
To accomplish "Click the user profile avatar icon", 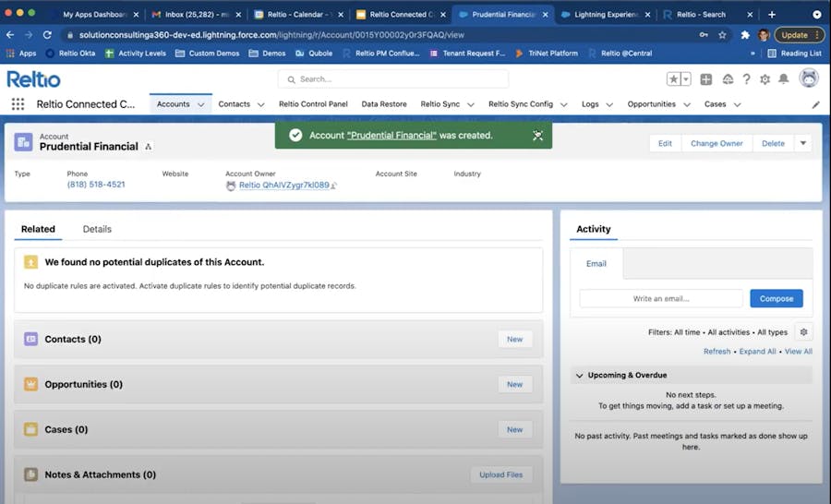I will (x=809, y=78).
